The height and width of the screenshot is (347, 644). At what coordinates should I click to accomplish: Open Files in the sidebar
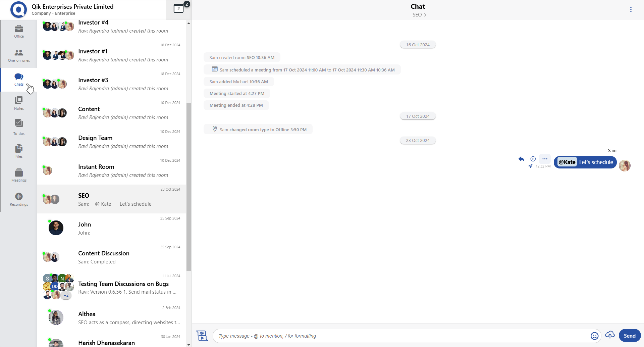point(19,151)
